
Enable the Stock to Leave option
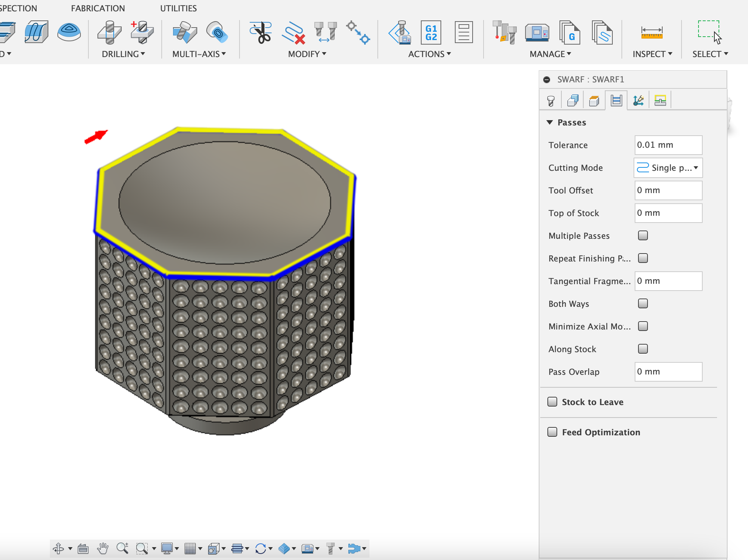pyautogui.click(x=553, y=402)
